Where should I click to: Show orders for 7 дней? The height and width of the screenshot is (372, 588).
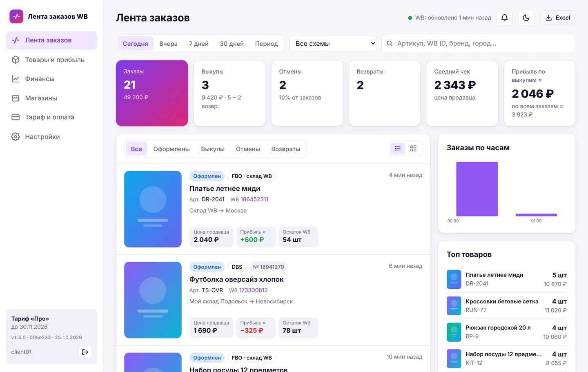tap(198, 44)
